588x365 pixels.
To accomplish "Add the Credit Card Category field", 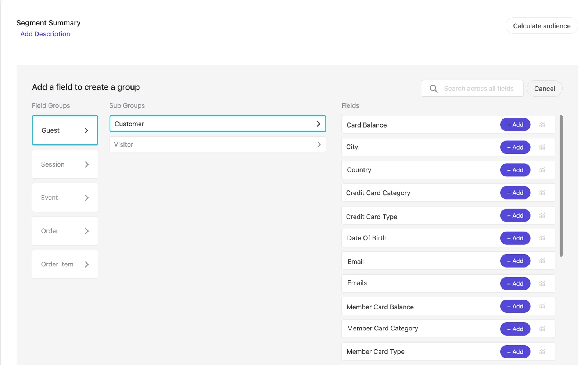I will point(515,193).
